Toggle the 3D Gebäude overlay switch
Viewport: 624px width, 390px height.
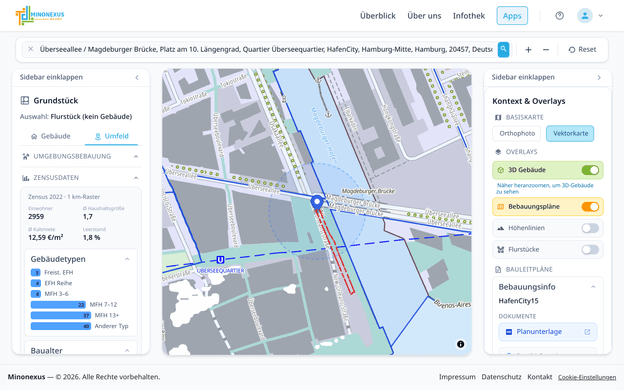590,170
